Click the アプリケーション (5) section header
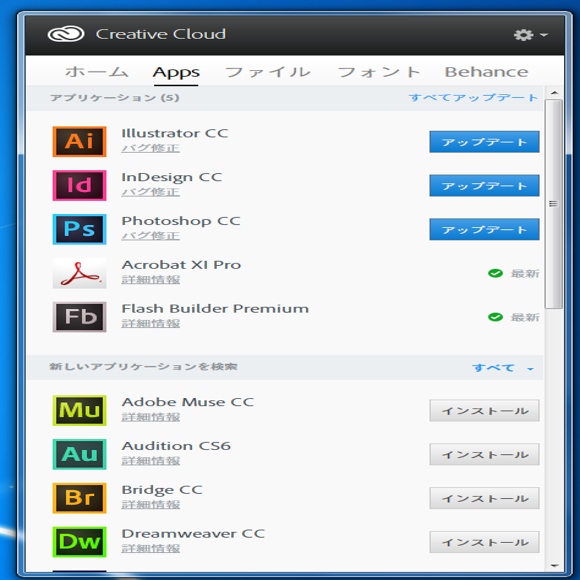This screenshot has width=580, height=580. (115, 98)
